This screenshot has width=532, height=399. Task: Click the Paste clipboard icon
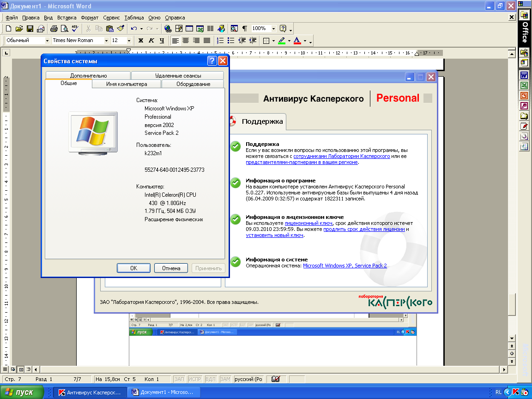[x=109, y=29]
